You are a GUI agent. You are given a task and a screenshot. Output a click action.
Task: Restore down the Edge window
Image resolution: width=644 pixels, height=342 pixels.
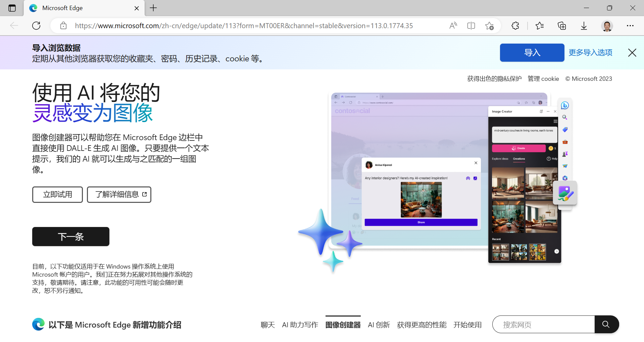tap(609, 8)
